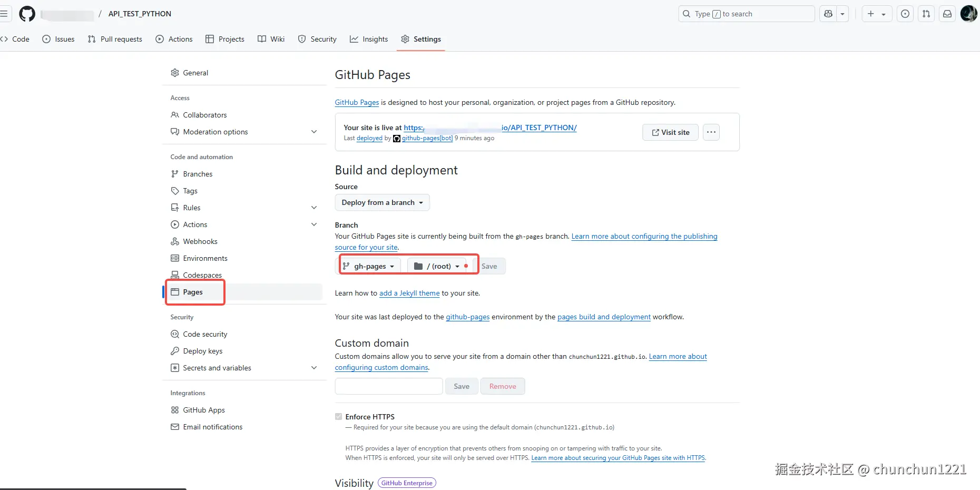Open the three-dots menu beside Visit site
The width and height of the screenshot is (980, 490).
coord(711,132)
